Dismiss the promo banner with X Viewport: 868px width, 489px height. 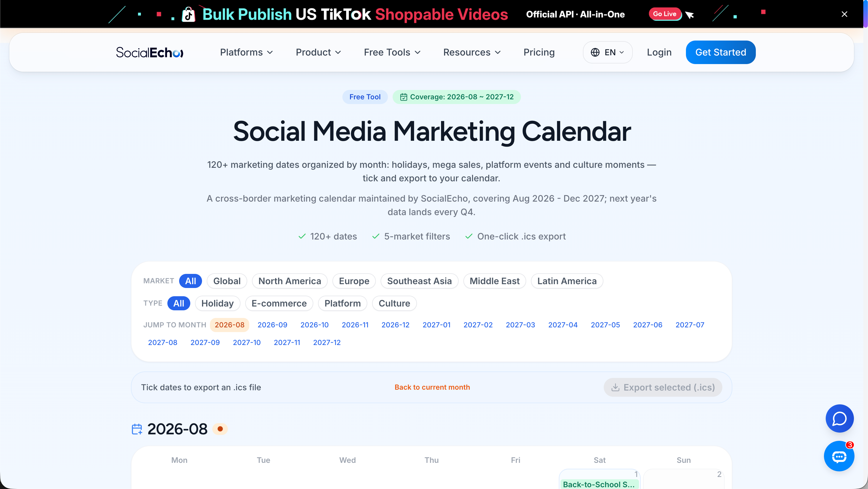[844, 14]
